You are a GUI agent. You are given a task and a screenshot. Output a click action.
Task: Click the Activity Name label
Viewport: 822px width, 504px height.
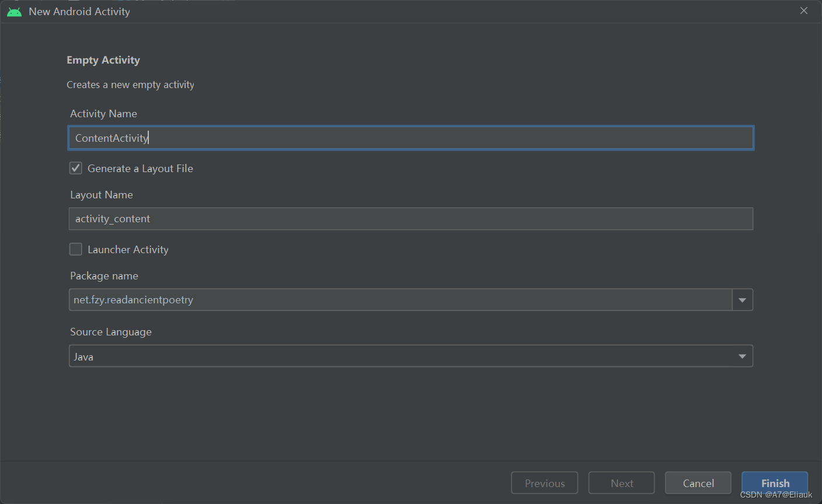coord(103,114)
